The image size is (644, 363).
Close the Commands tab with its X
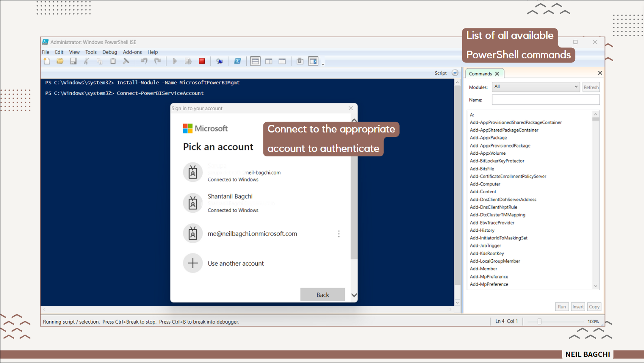coord(497,74)
